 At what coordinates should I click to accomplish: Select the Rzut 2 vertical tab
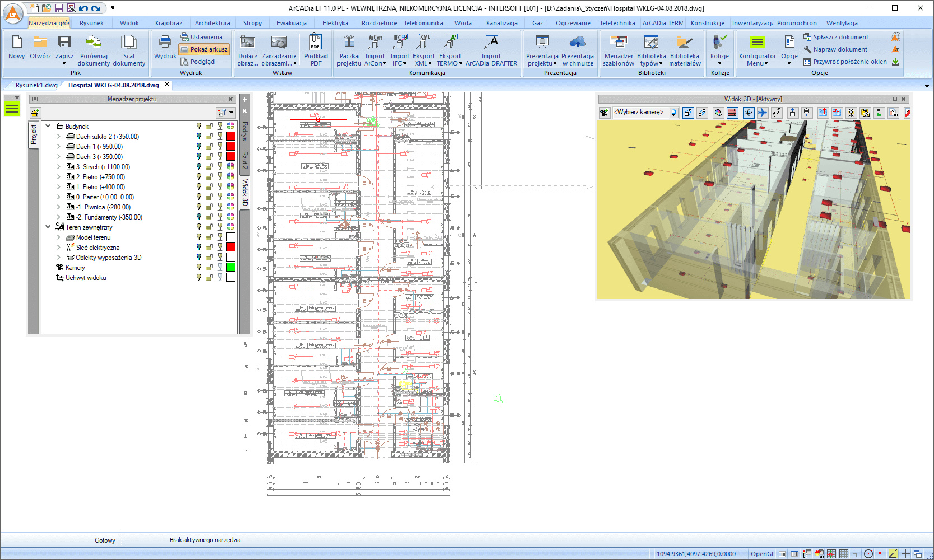click(x=245, y=160)
